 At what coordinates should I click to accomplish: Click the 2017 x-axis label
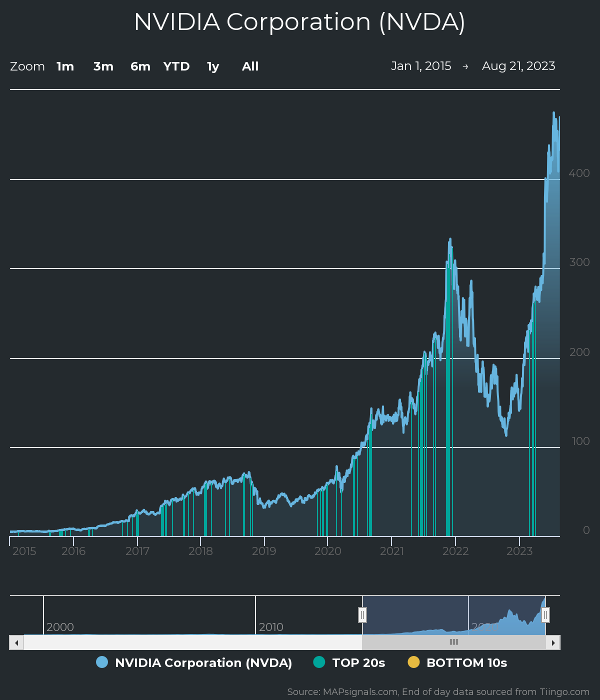click(x=137, y=551)
